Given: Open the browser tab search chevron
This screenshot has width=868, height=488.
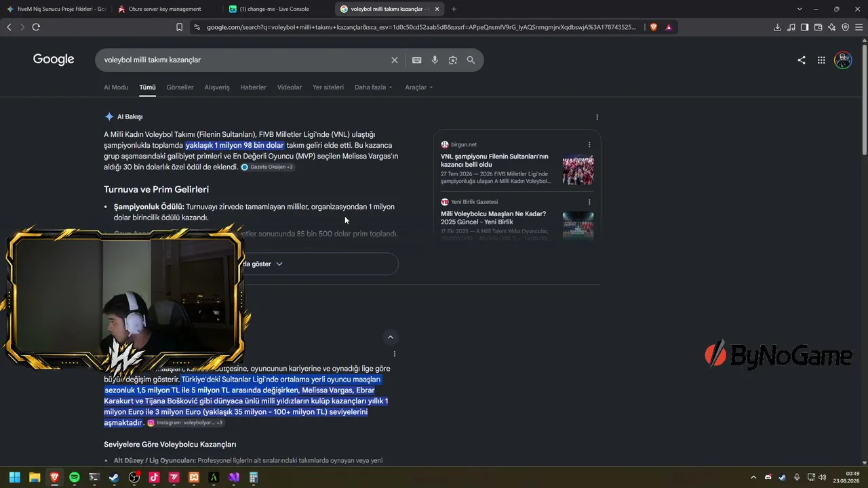Looking at the screenshot, I should pos(800,9).
